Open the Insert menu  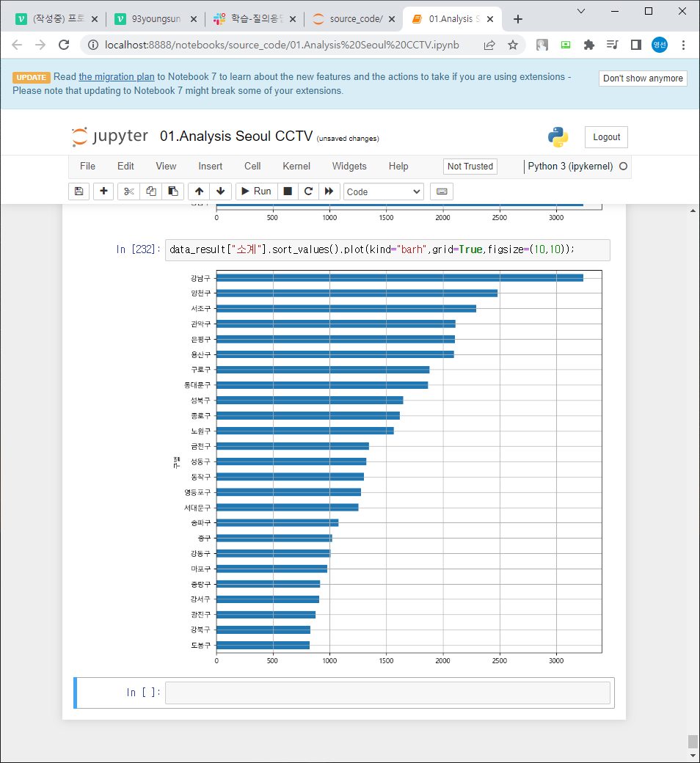(x=211, y=167)
